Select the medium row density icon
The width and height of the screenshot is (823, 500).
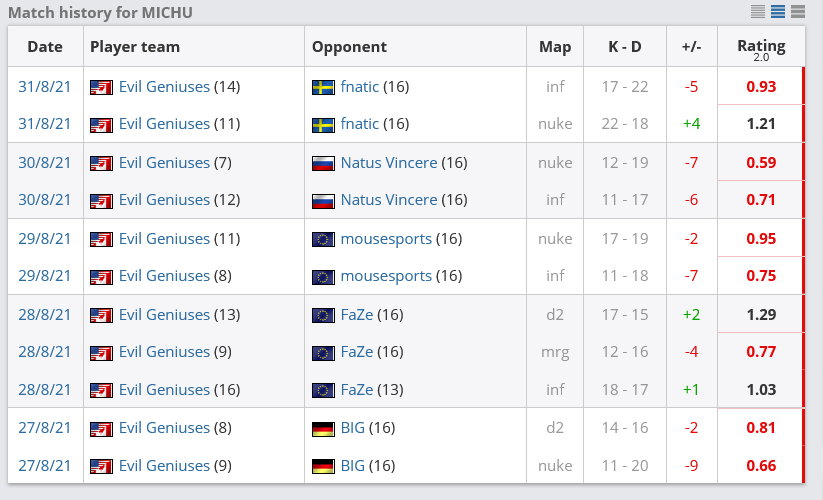[778, 12]
